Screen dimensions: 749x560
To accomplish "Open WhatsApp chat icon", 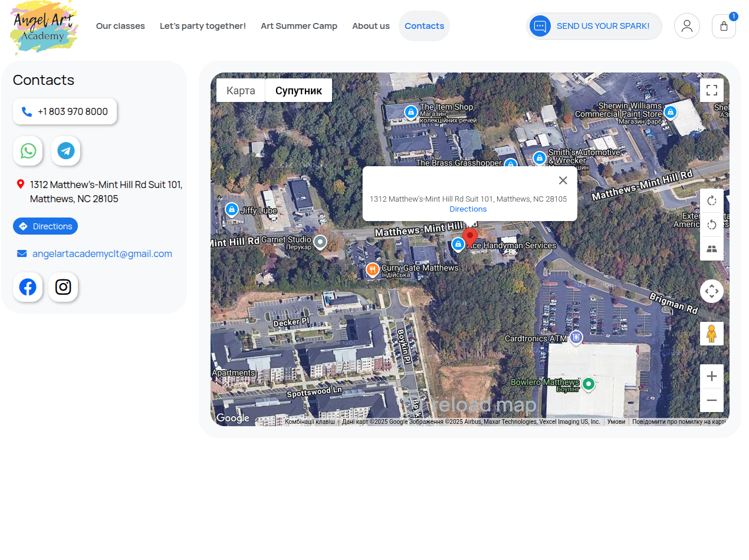I will (x=28, y=151).
